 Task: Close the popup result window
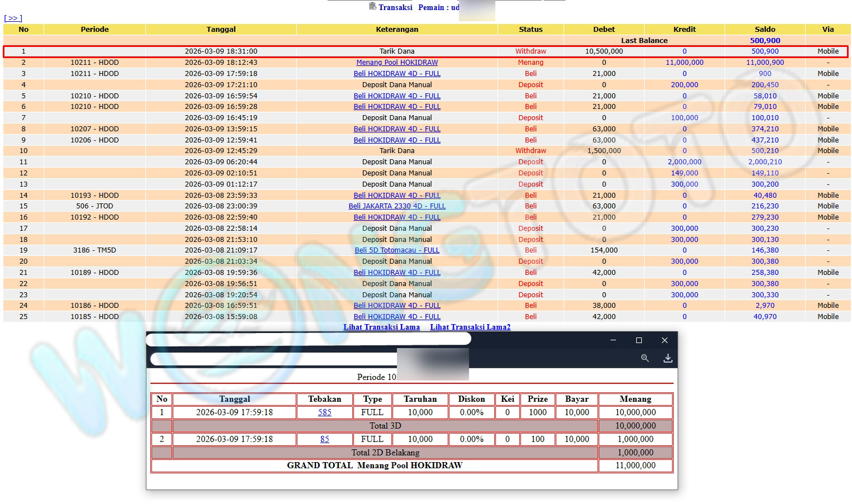[x=664, y=340]
